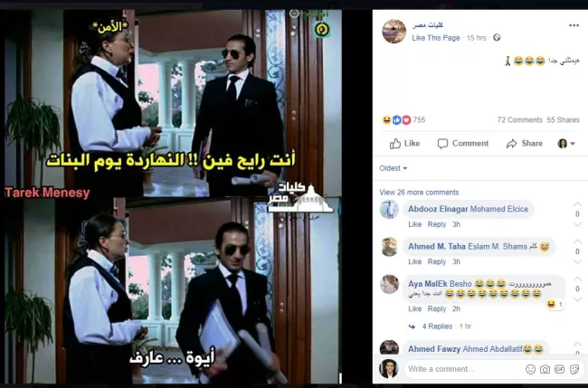Open the profile switcher dropdown beside Share

pos(566,144)
